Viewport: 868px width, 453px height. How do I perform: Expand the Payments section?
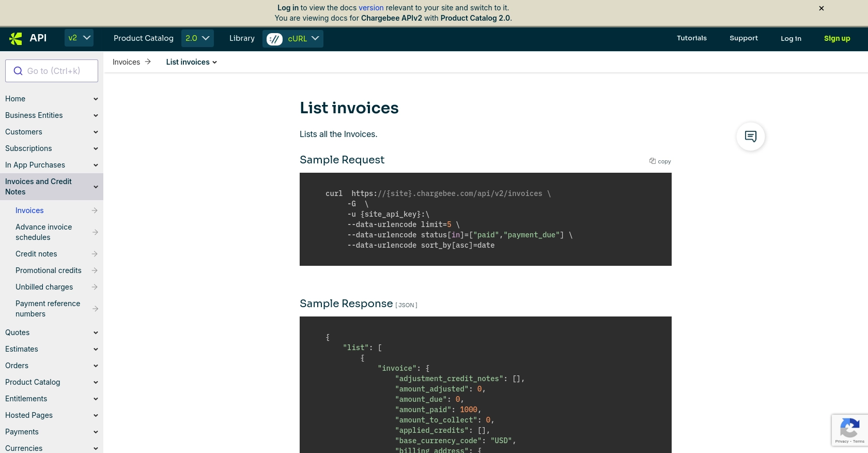coord(96,432)
